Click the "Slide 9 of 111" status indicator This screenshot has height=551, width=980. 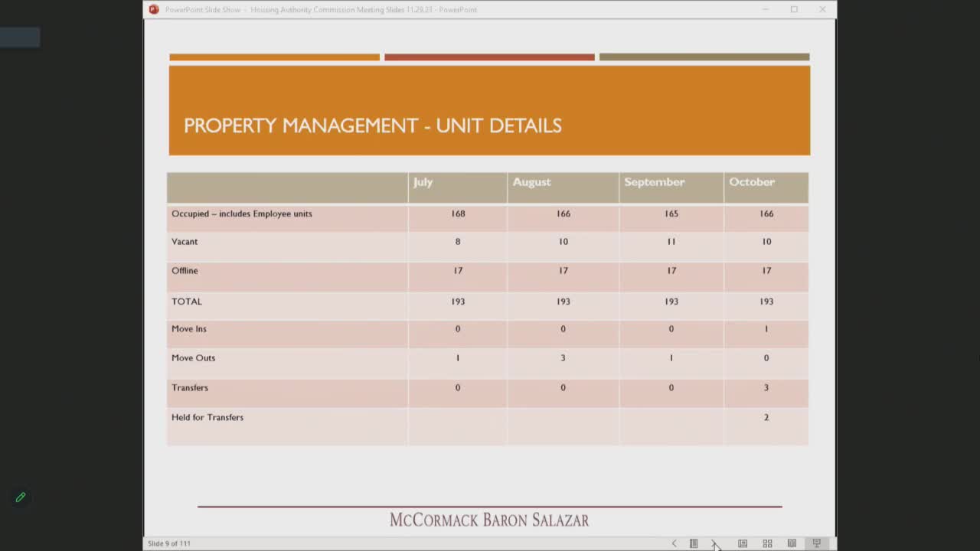click(169, 543)
